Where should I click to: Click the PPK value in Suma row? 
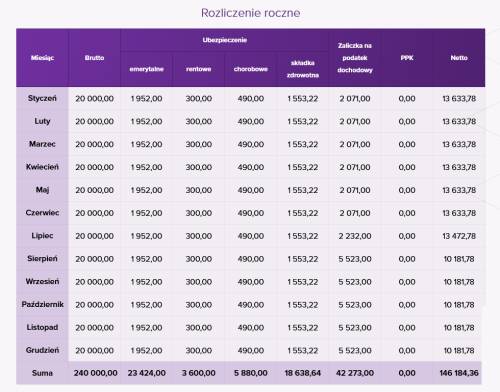(407, 373)
